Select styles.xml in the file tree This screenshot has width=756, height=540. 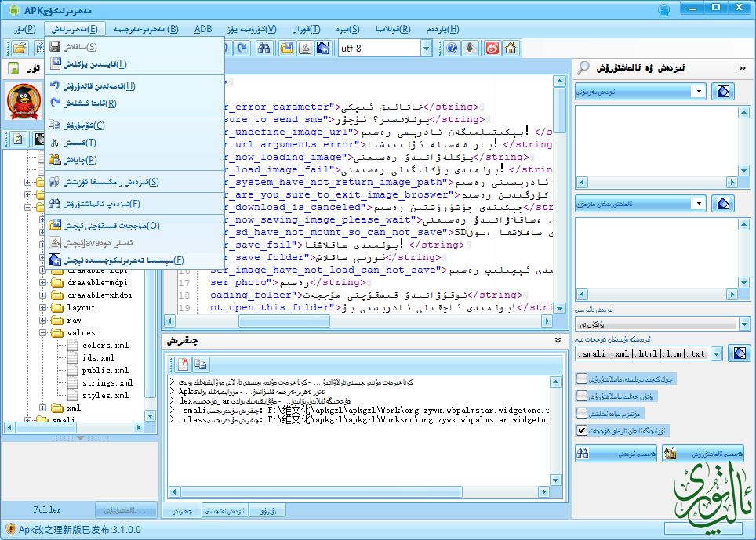[x=105, y=396]
